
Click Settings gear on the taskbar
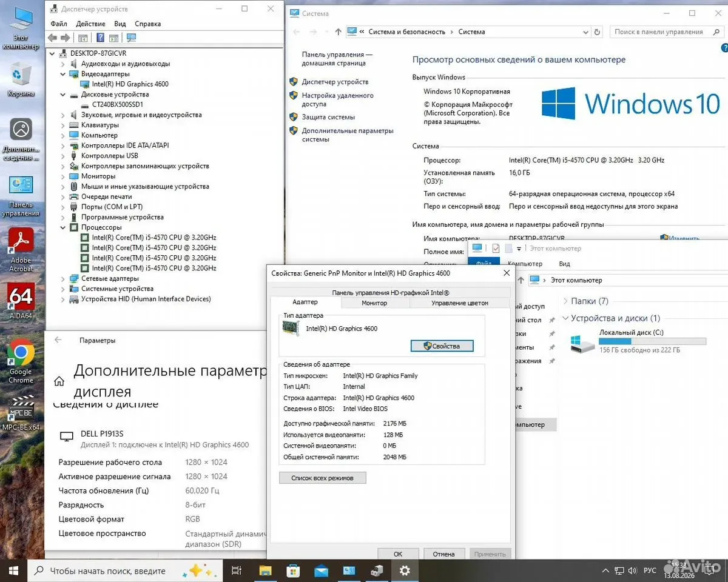coord(405,570)
